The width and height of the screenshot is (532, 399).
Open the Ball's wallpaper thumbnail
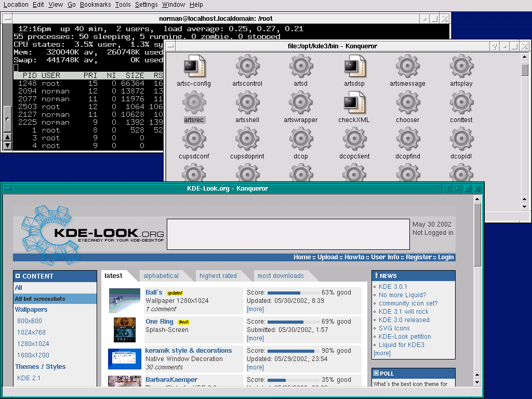click(x=125, y=301)
